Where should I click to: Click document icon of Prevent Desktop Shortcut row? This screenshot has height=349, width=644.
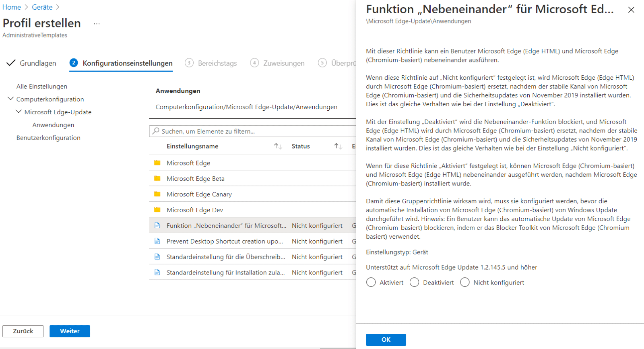click(157, 241)
